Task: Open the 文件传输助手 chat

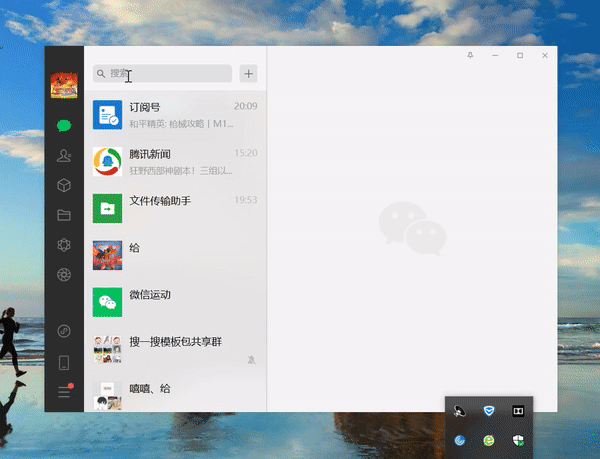Action: click(x=175, y=208)
